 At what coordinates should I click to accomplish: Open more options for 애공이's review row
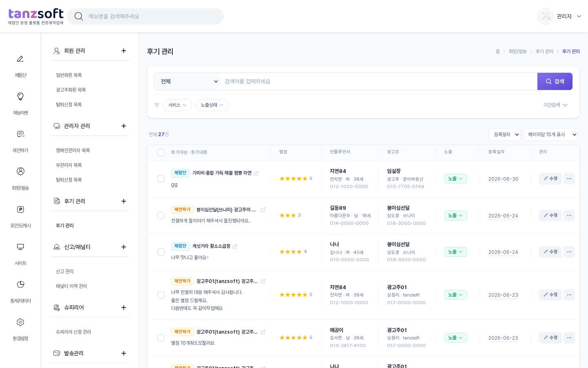[x=569, y=338]
